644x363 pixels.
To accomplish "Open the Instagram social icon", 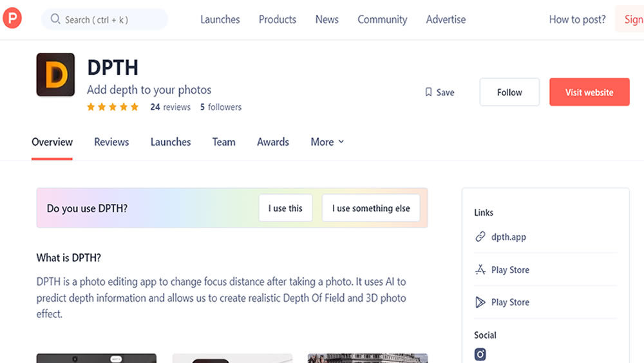I will click(x=480, y=354).
